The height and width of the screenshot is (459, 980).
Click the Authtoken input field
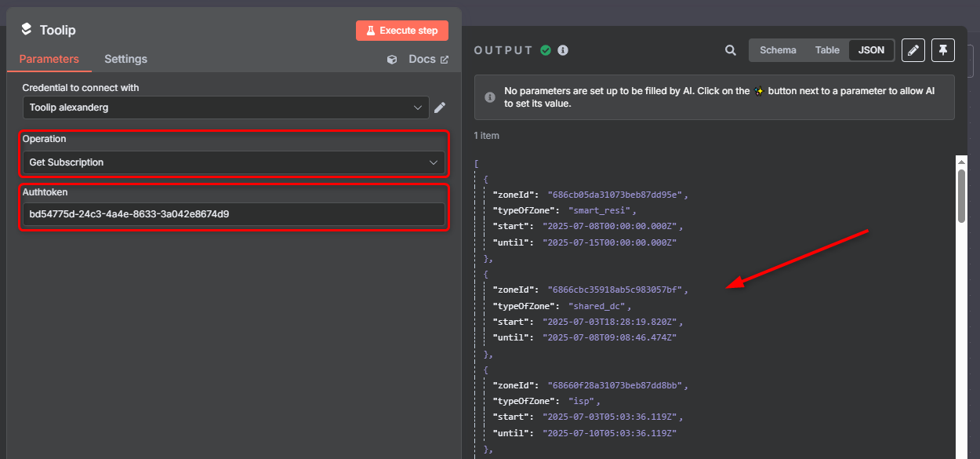[x=234, y=214]
